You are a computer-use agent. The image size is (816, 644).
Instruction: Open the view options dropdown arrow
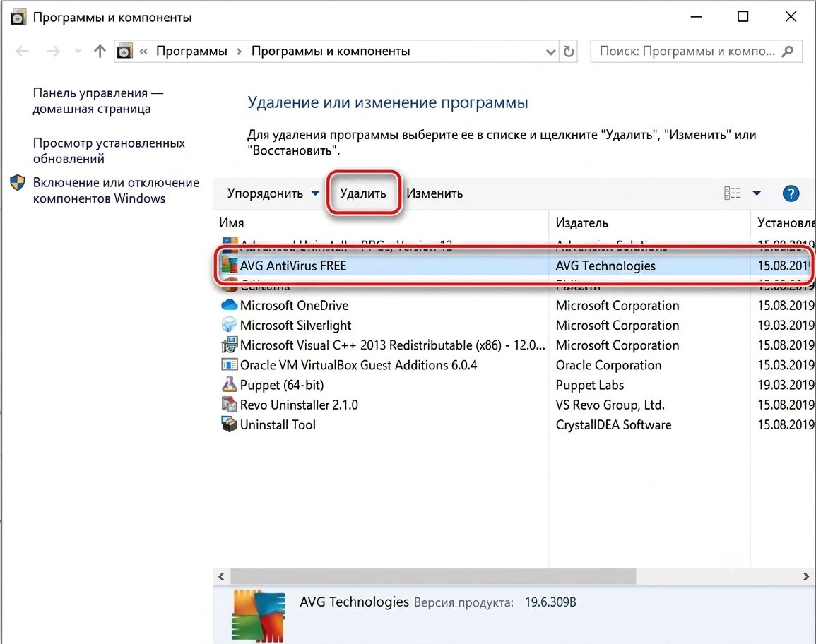[x=757, y=193]
